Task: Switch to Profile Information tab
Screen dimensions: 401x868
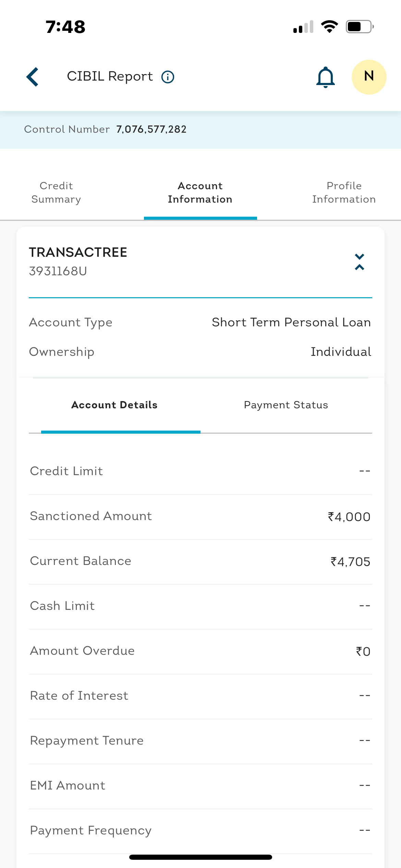Action: pyautogui.click(x=344, y=193)
